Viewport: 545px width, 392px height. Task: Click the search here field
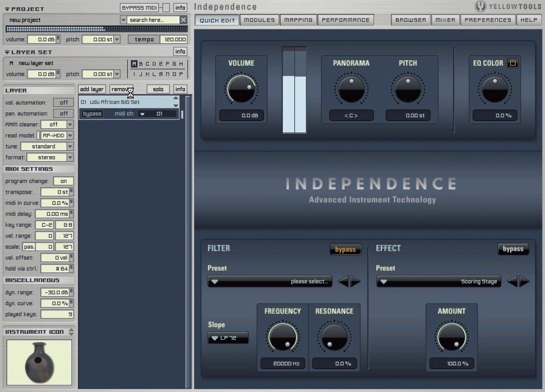[x=153, y=20]
